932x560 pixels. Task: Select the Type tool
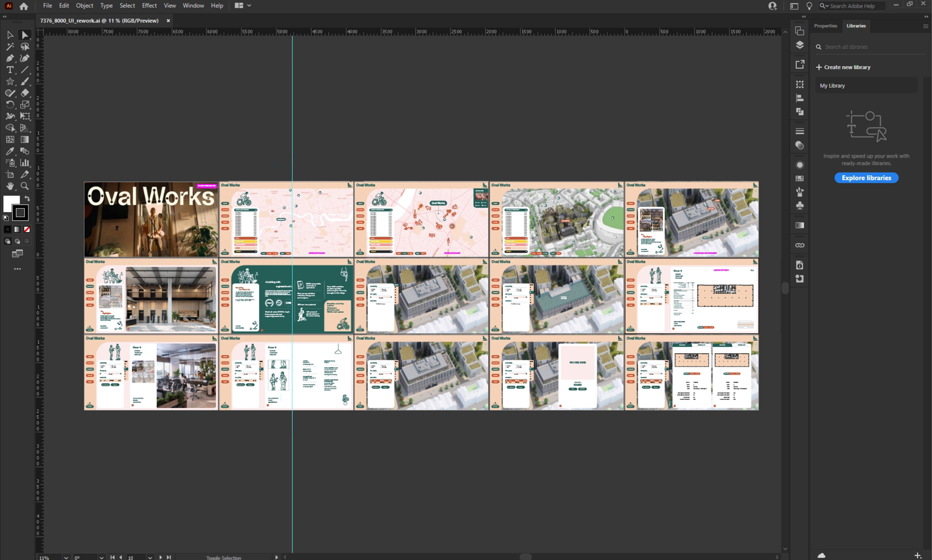tap(10, 69)
